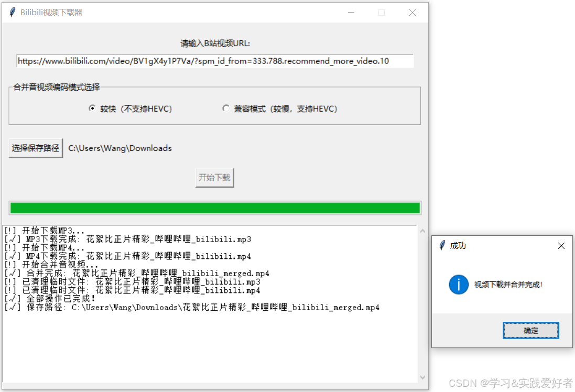Click the feather icon in Bilibili downloader title bar
575x392 pixels.
click(13, 12)
